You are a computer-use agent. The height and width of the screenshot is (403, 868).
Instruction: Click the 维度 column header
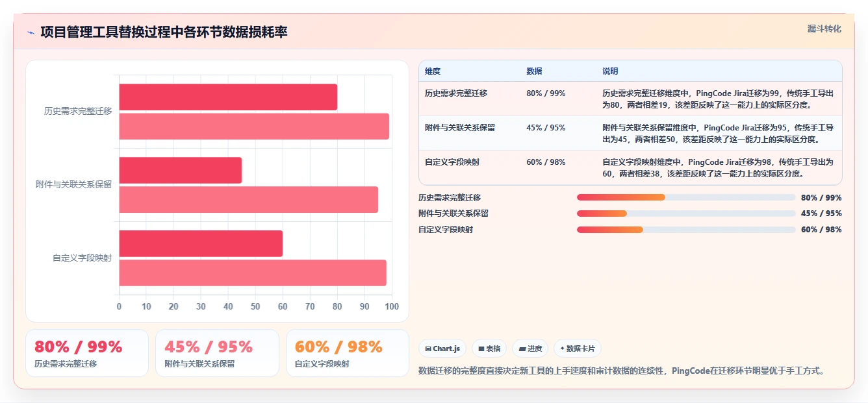(433, 71)
